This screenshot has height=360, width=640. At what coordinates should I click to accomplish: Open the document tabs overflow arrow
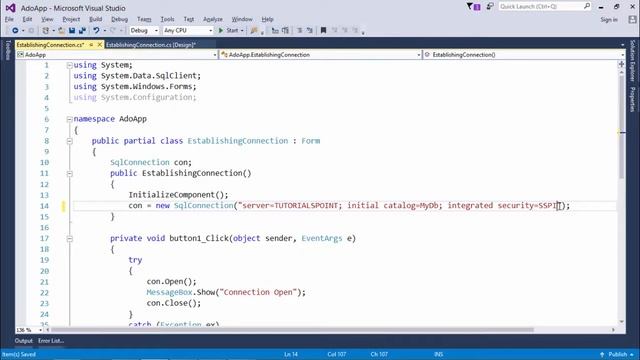(622, 45)
